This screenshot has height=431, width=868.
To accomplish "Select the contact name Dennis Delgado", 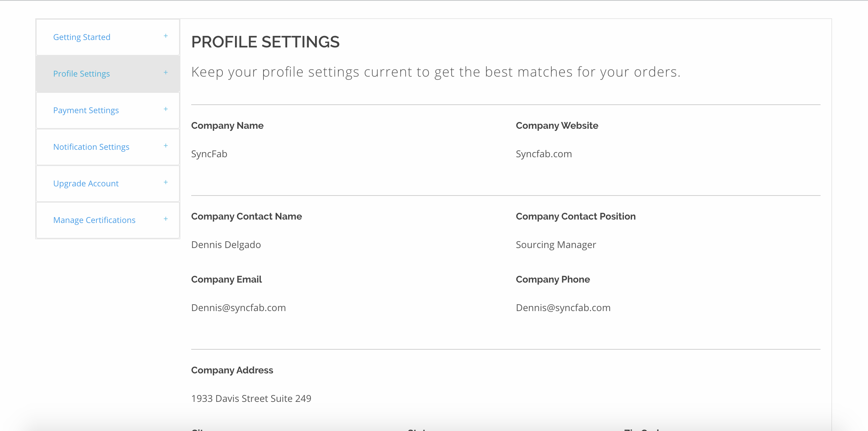I will [226, 245].
